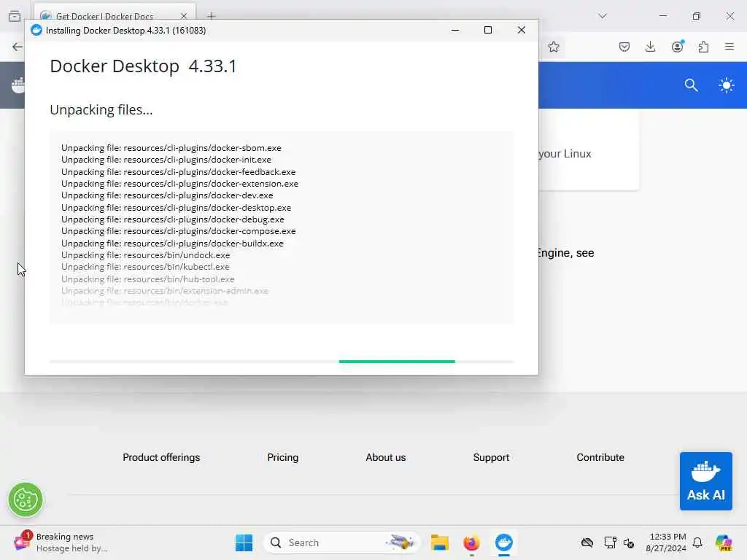Image resolution: width=747 pixels, height=560 pixels.
Task: Click the docker-buildx.exe unpacking log line
Action: tap(172, 244)
